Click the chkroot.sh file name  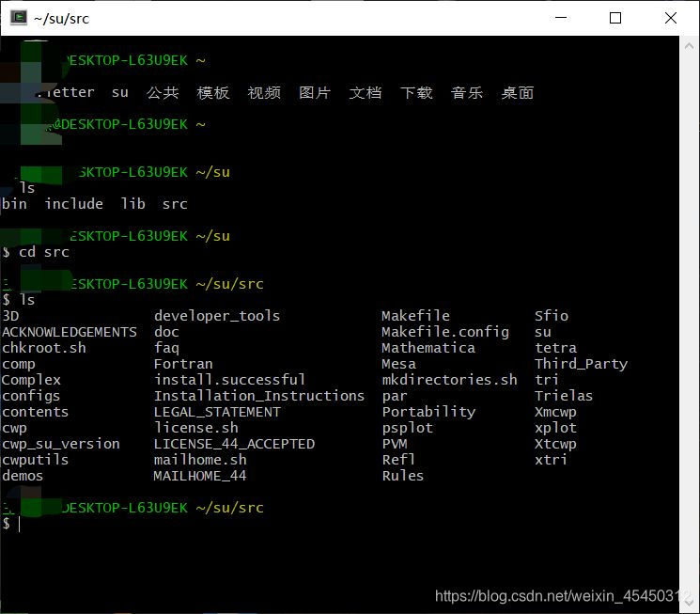44,348
